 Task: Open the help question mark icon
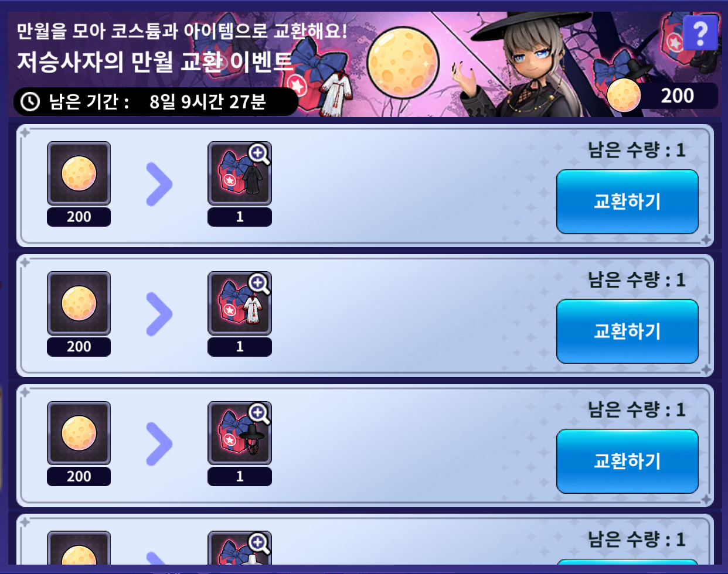point(700,32)
